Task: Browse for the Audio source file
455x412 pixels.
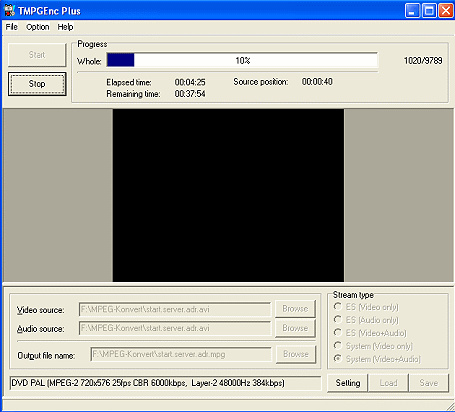Action: click(x=295, y=328)
